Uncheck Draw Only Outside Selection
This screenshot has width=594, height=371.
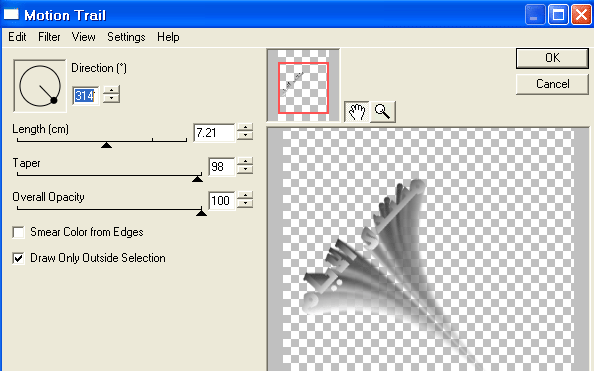coord(19,258)
